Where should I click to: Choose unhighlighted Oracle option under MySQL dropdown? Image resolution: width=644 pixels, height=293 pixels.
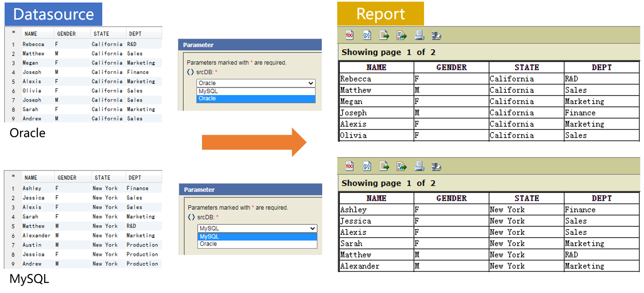257,244
